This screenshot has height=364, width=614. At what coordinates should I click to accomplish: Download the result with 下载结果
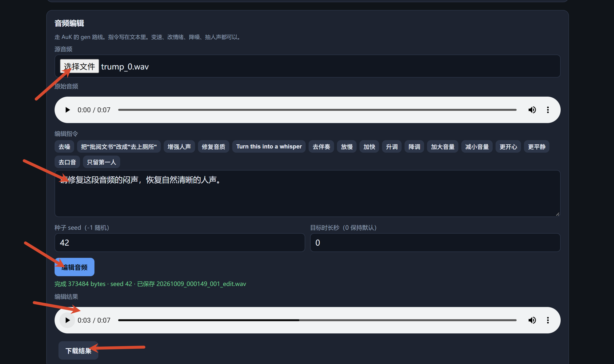78,351
